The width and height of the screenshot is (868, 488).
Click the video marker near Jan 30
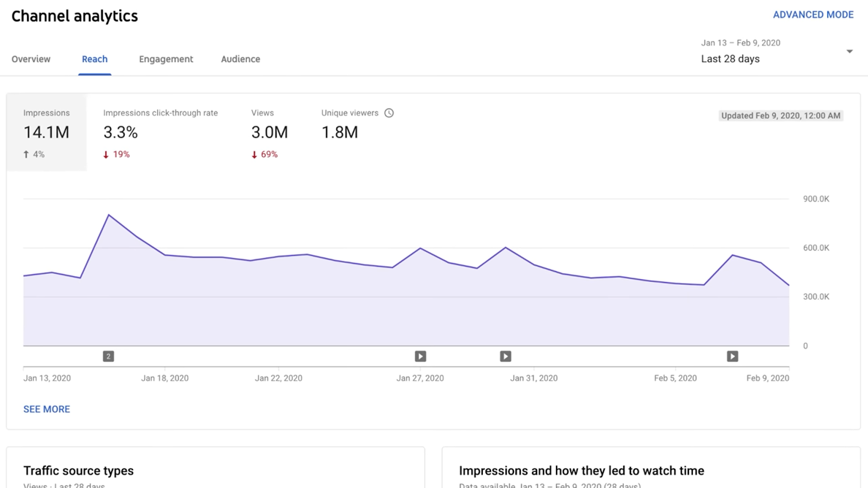click(506, 356)
